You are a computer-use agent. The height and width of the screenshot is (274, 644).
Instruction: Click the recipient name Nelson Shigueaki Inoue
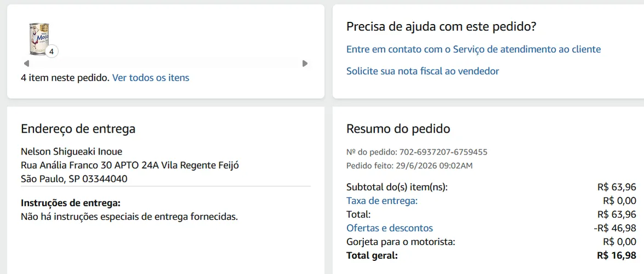pyautogui.click(x=71, y=152)
